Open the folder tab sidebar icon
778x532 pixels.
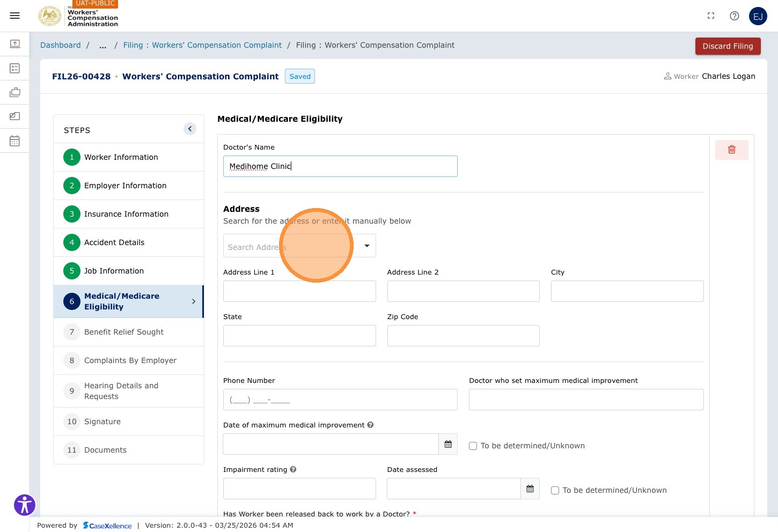tap(15, 116)
